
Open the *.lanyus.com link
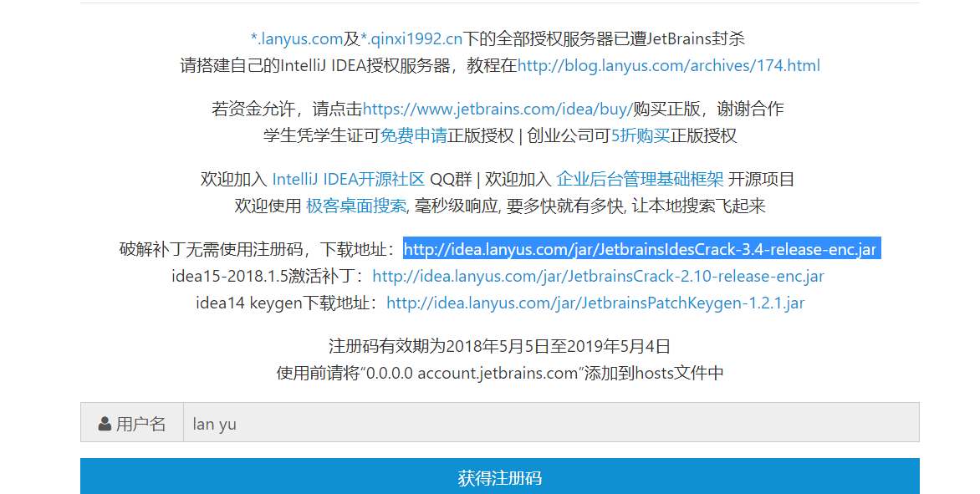tap(297, 38)
